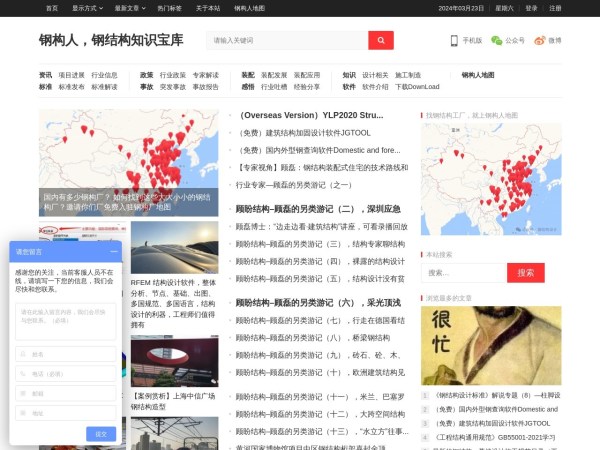Open the 资讯 category
Image resolution: width=600 pixels, height=450 pixels.
tap(45, 75)
